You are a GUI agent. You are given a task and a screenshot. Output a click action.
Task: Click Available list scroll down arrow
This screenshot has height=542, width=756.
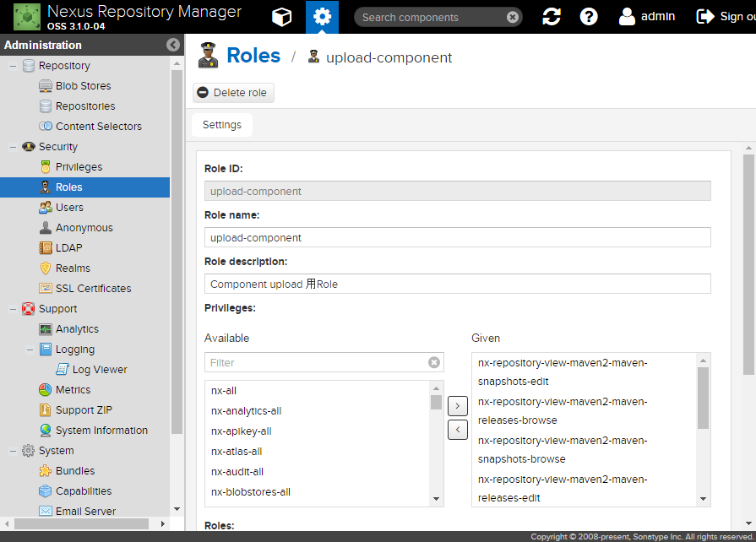click(x=437, y=499)
